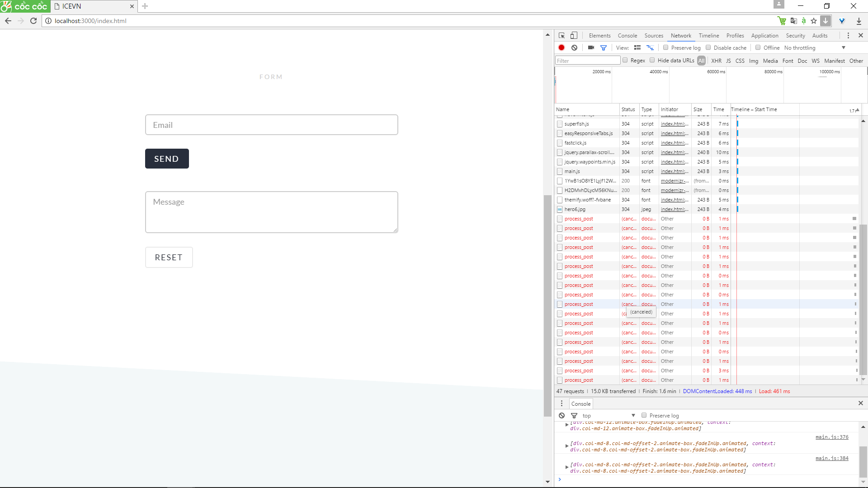Open the Sources tab
The height and width of the screenshot is (488, 868).
(654, 36)
